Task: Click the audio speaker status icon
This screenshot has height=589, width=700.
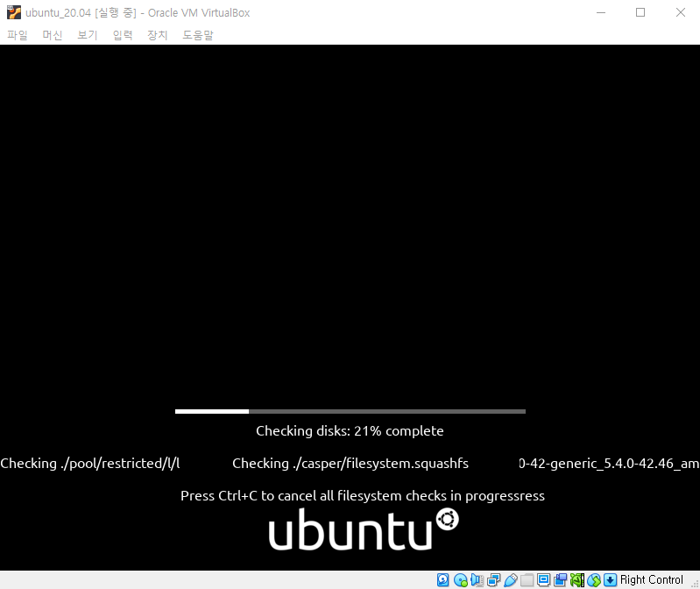Action: [477, 579]
